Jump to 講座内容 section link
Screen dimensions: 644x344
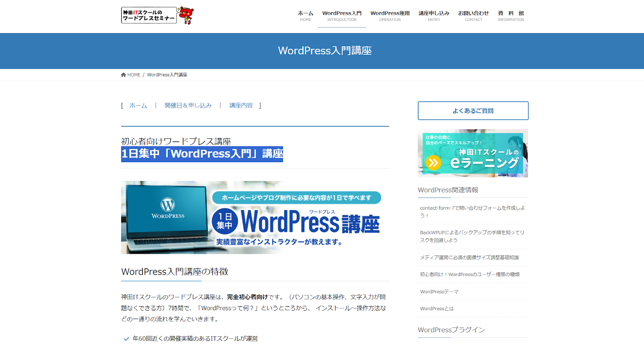(241, 105)
